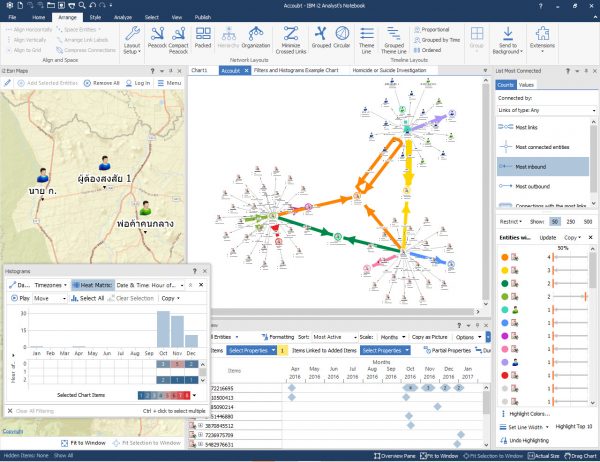Switch to the Chart1 tab

pos(199,70)
